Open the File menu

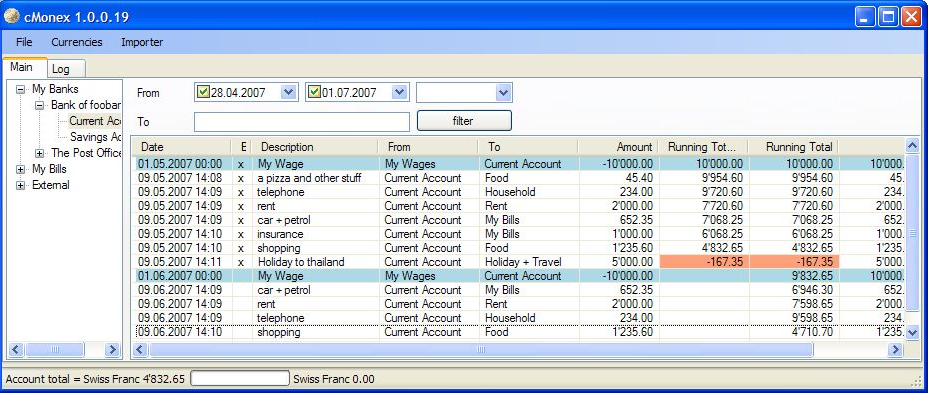(24, 42)
